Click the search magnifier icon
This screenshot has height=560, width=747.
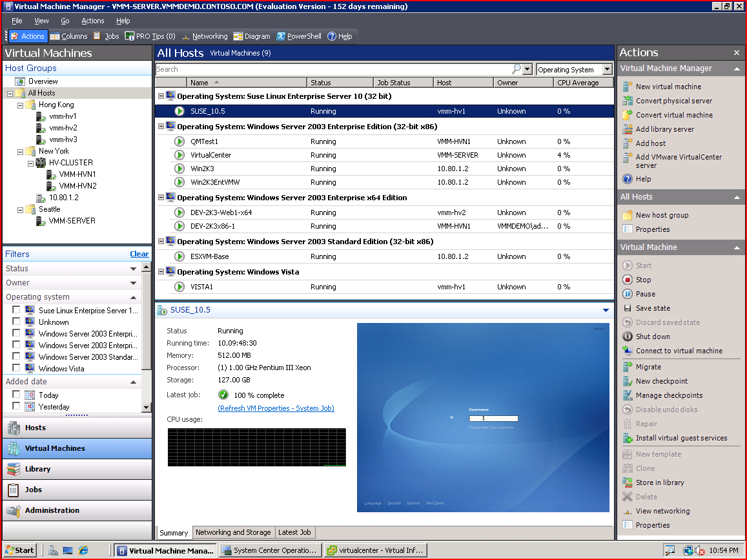(x=517, y=69)
